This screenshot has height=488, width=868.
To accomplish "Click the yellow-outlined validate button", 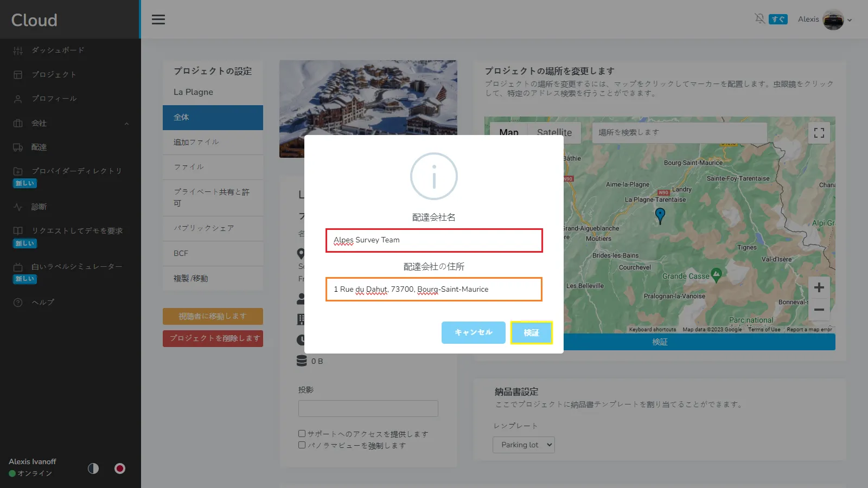I will click(x=531, y=333).
